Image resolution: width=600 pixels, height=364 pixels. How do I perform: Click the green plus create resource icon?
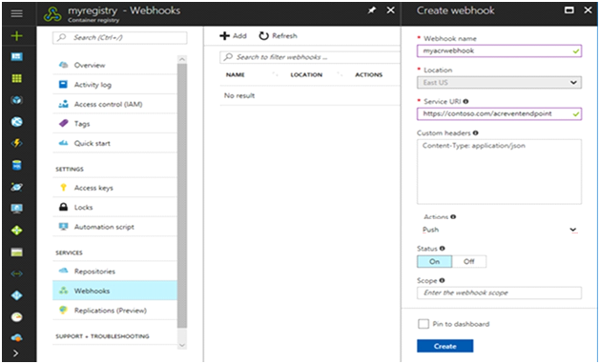(x=16, y=36)
